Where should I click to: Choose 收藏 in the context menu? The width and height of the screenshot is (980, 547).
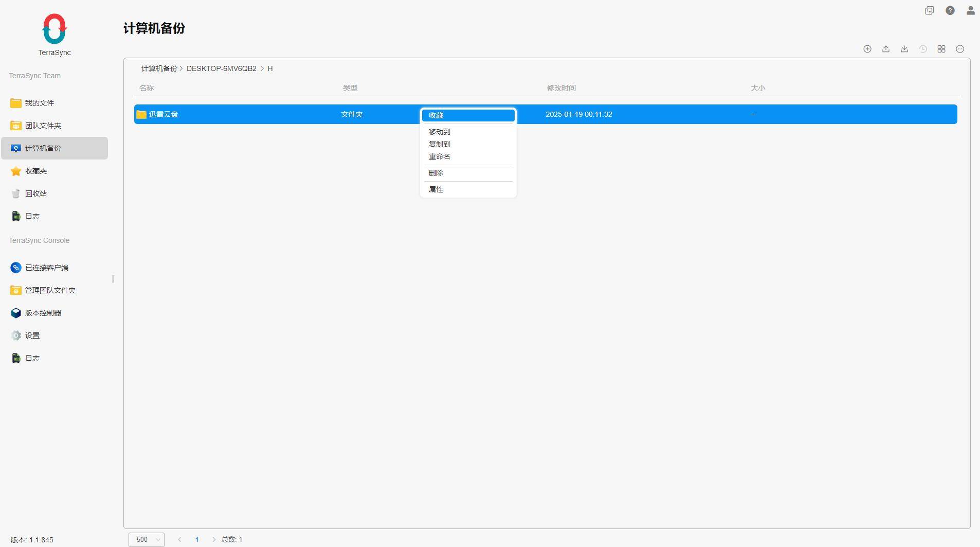click(468, 115)
